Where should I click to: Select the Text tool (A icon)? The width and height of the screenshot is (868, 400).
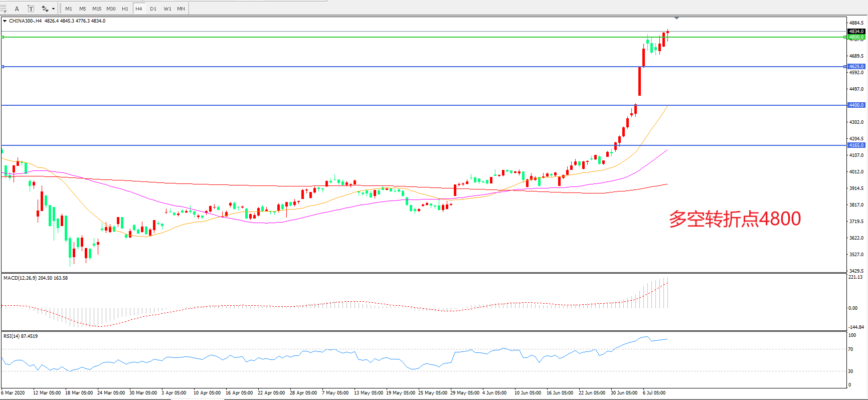(x=17, y=9)
